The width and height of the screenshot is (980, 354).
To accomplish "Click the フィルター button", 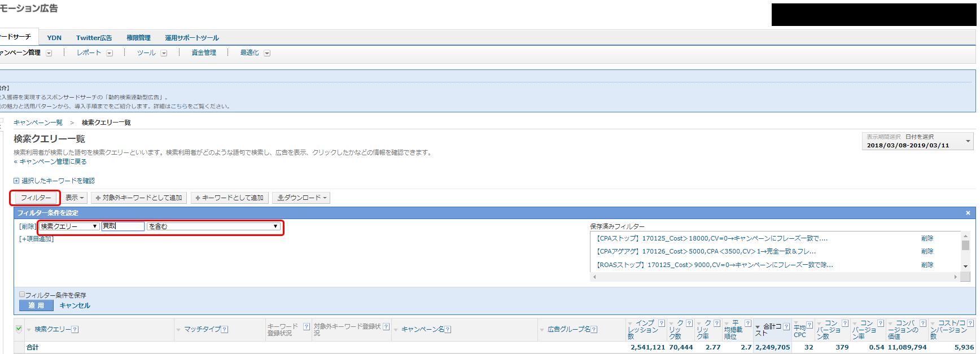I will click(x=36, y=198).
